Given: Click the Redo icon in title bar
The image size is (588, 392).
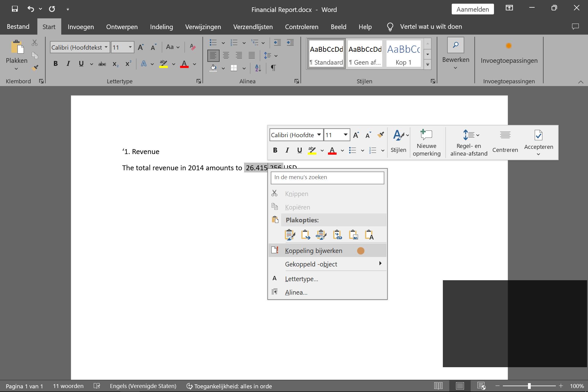Looking at the screenshot, I should (52, 9).
